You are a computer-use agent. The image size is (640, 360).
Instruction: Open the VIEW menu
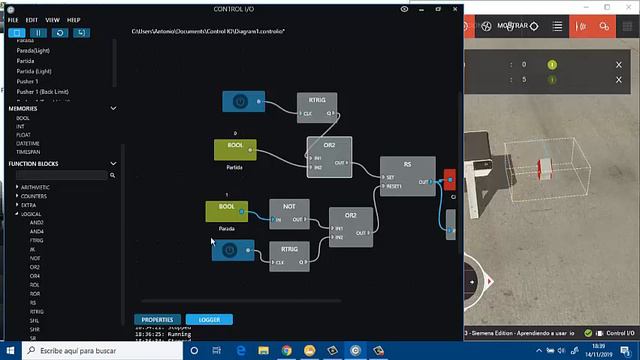pos(52,20)
